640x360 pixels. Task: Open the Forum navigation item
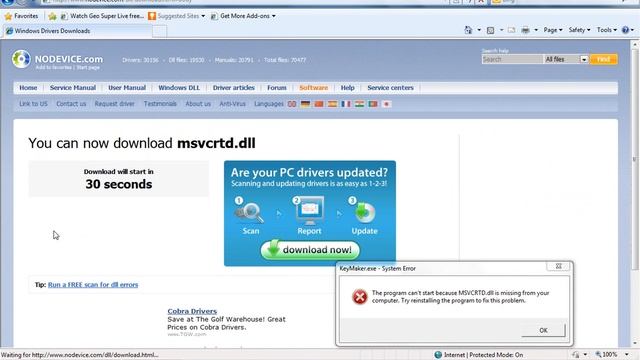pyautogui.click(x=277, y=88)
